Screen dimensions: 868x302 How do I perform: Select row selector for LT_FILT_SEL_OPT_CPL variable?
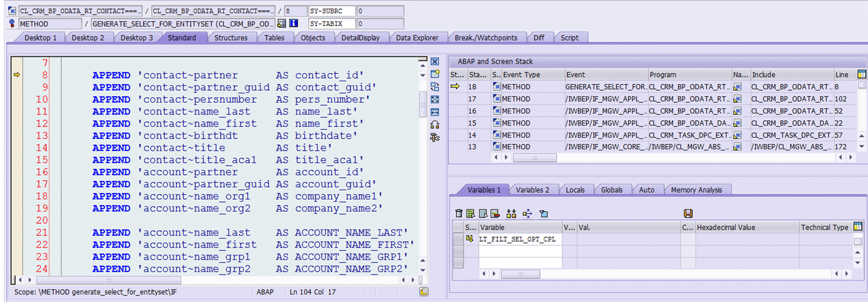click(458, 239)
